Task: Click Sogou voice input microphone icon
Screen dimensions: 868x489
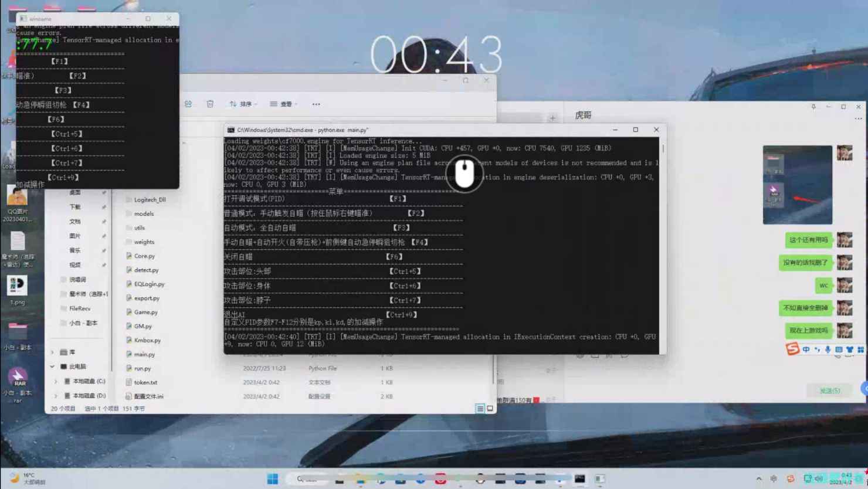Action: 828,349
